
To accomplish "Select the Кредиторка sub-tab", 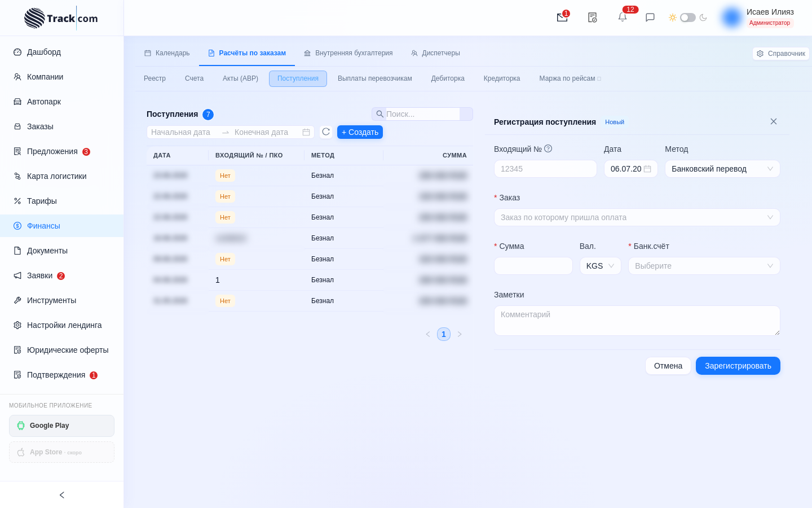I will (502, 78).
